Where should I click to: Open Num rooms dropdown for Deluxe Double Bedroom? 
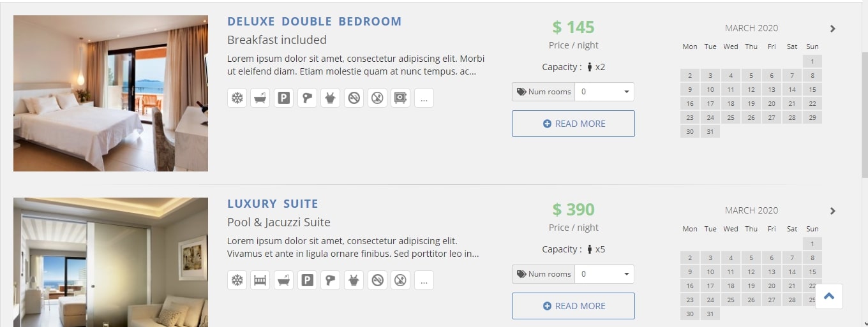(x=604, y=92)
